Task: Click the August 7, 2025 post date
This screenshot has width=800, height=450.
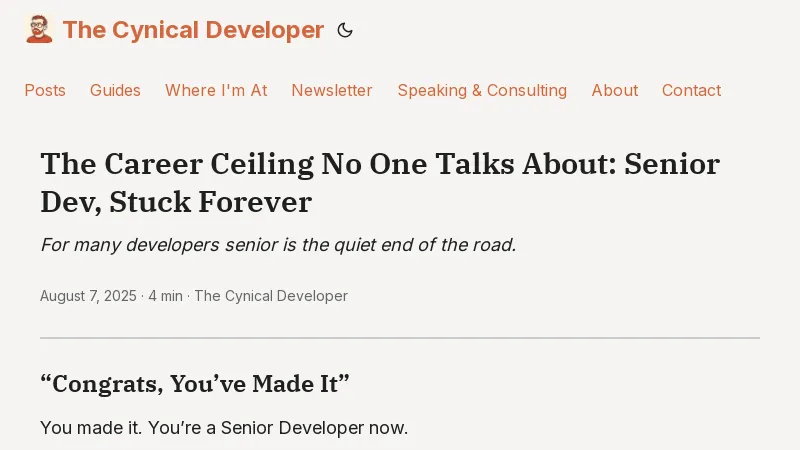Action: point(88,296)
